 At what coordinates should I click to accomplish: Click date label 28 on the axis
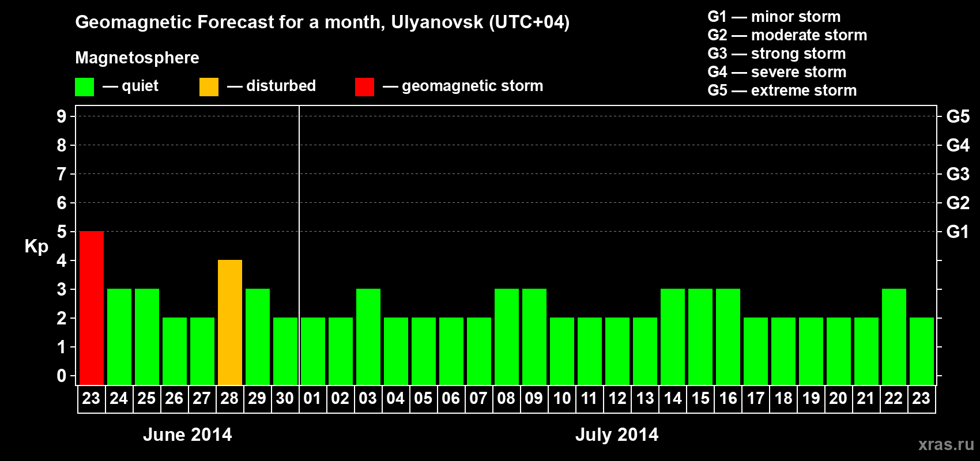click(x=229, y=398)
